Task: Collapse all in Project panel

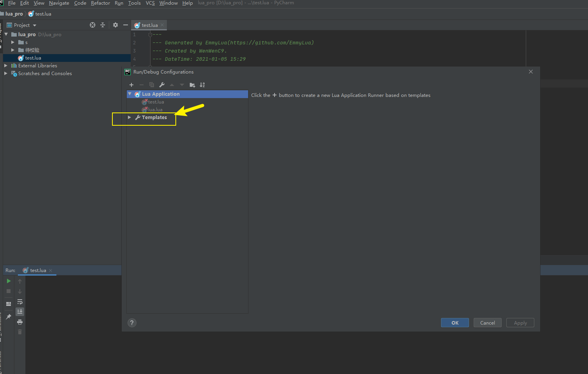Action: click(x=103, y=25)
